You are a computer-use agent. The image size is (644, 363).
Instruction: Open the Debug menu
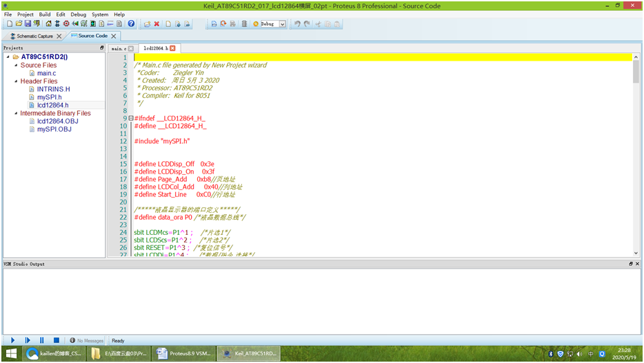click(x=79, y=14)
